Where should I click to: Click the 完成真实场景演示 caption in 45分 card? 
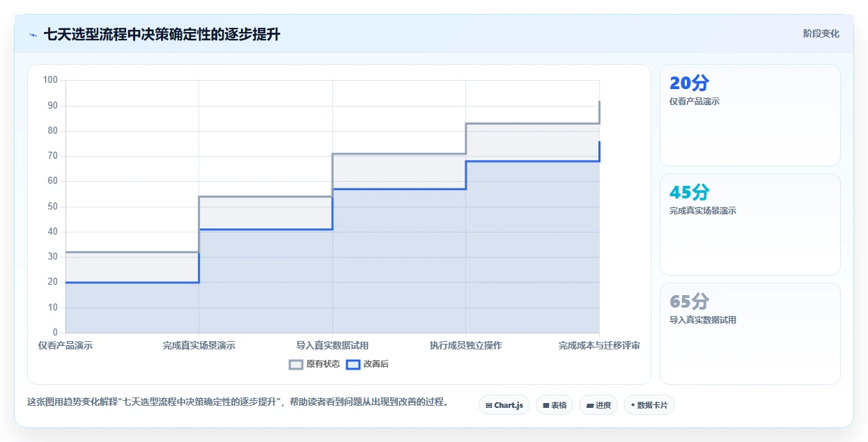point(703,211)
